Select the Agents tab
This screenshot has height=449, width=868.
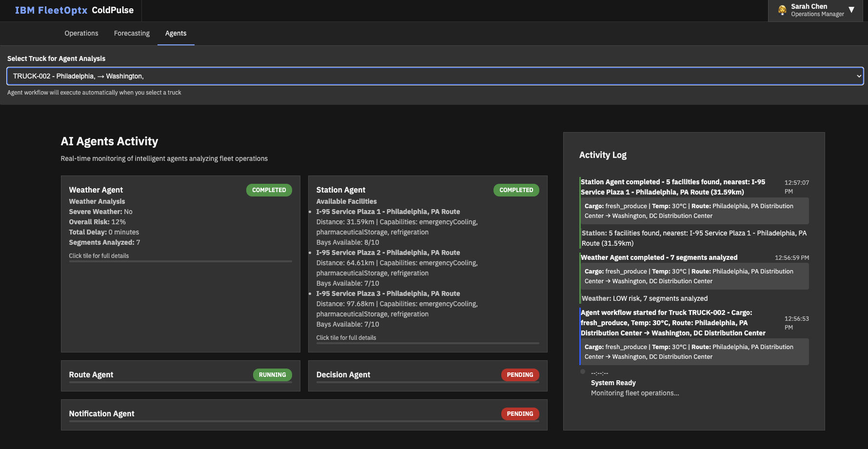point(176,33)
